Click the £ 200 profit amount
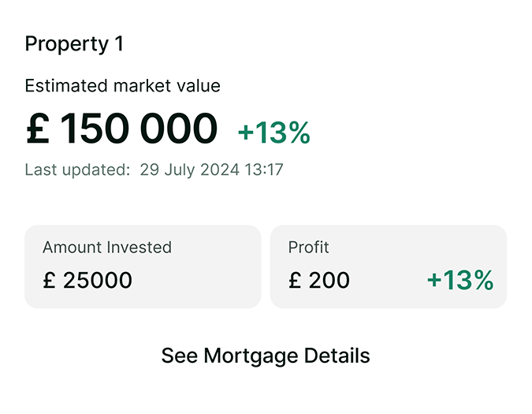532x414 pixels. (319, 280)
